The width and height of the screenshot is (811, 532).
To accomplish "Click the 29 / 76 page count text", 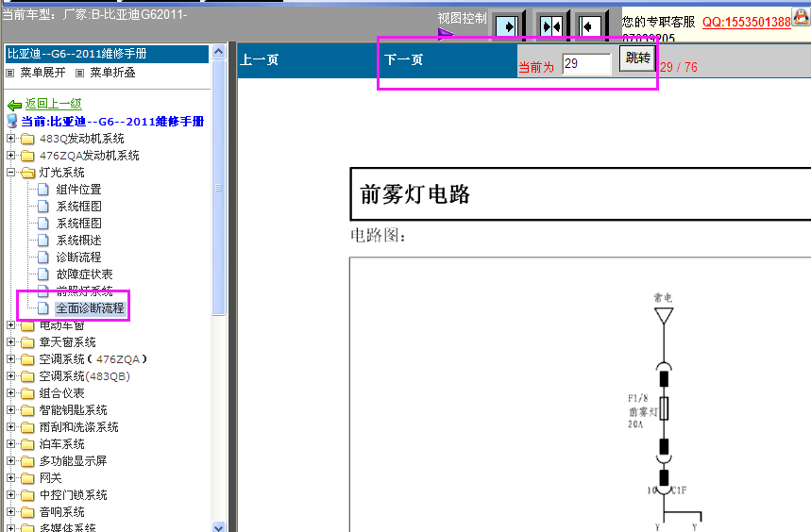I will [679, 67].
